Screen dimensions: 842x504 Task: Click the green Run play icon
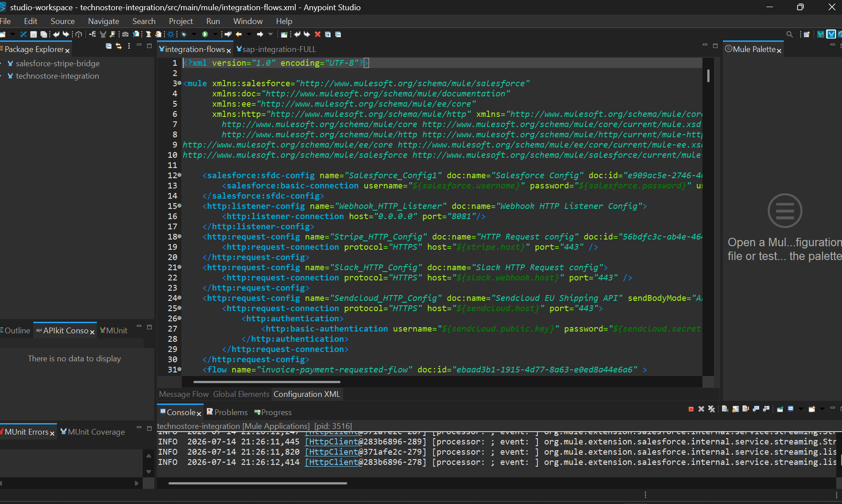click(x=205, y=34)
